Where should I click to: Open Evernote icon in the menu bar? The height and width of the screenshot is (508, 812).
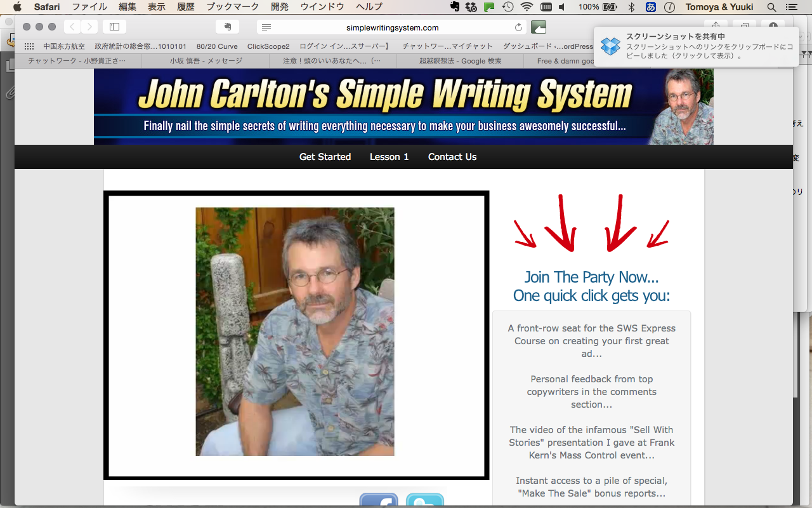point(454,7)
